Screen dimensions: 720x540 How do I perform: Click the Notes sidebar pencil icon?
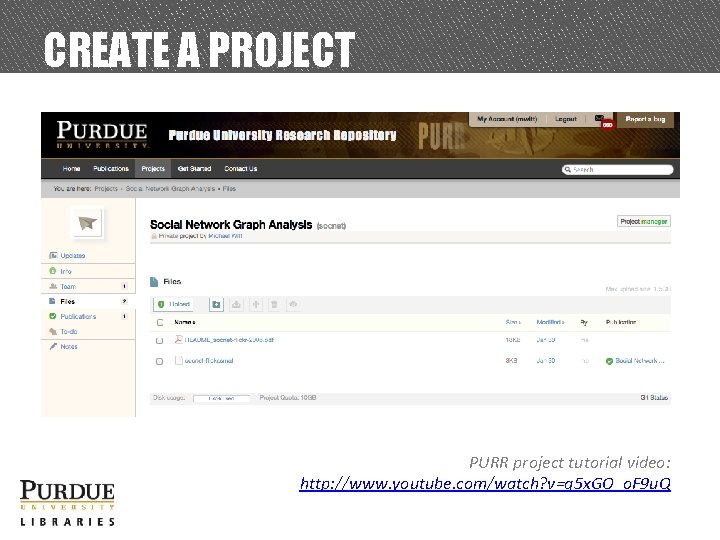53,346
